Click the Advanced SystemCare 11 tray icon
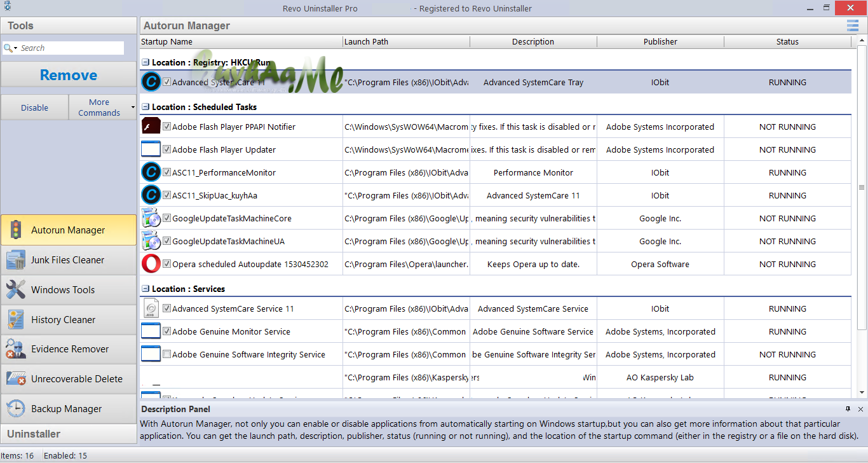Viewport: 868px width, 463px height. pyautogui.click(x=151, y=82)
